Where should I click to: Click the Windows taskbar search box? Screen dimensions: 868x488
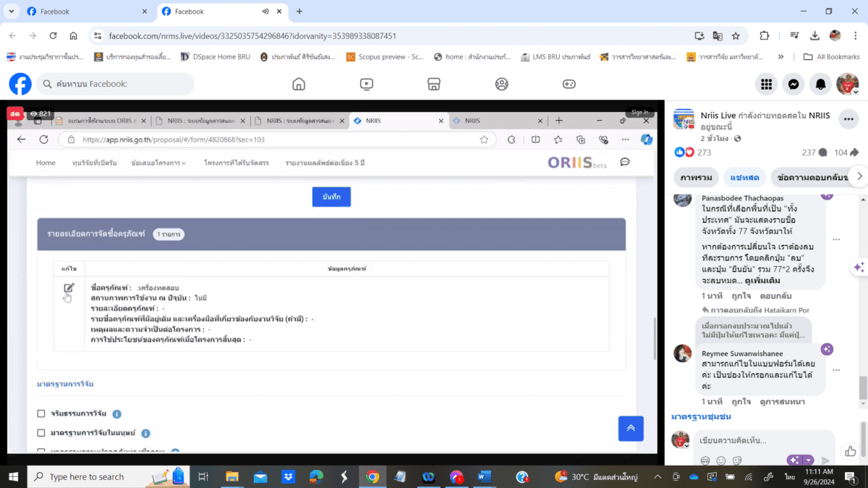109,476
